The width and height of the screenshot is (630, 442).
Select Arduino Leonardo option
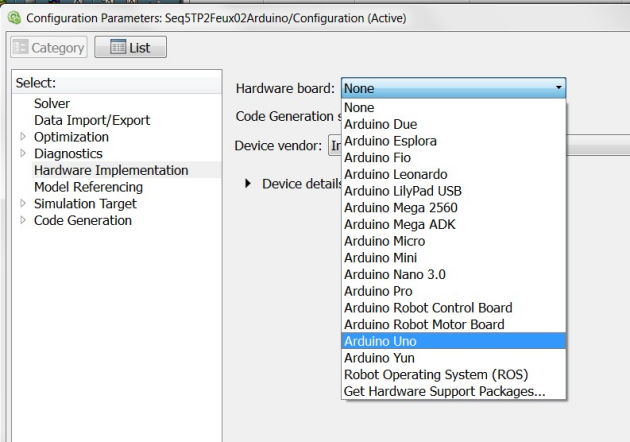coord(454,174)
